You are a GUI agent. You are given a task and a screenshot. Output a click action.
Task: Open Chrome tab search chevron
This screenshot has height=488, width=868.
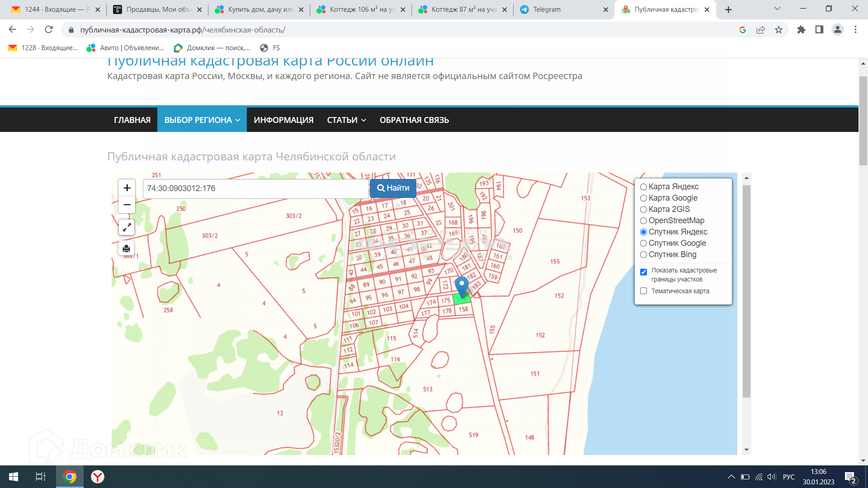coord(777,9)
